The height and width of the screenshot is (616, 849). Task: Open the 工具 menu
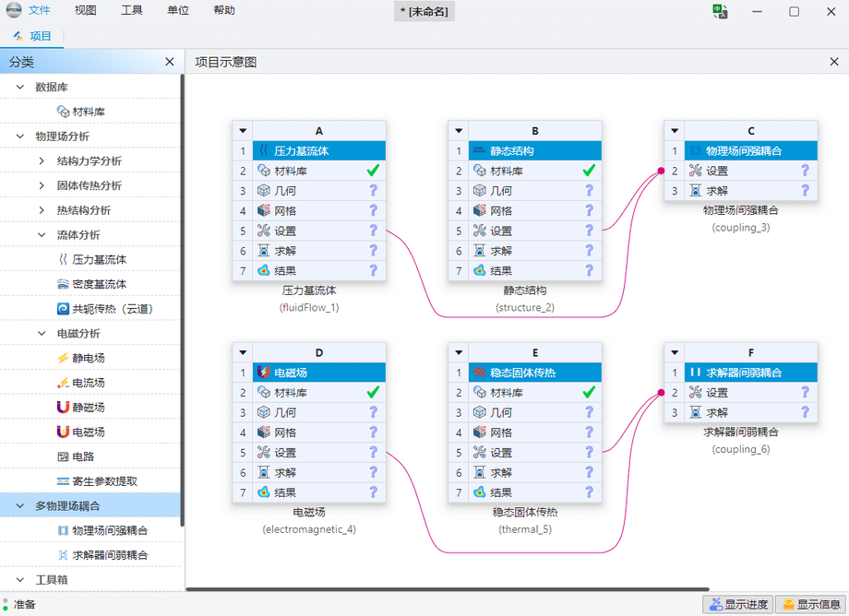click(132, 11)
